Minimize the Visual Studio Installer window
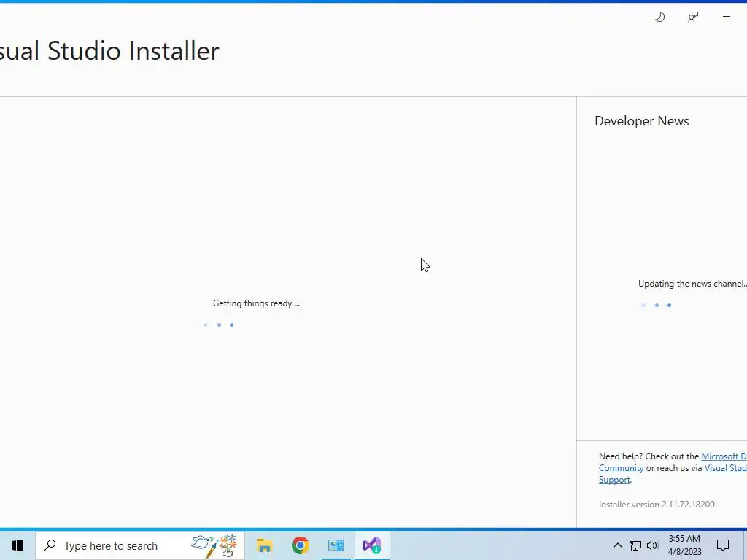The height and width of the screenshot is (560, 747). tap(726, 17)
